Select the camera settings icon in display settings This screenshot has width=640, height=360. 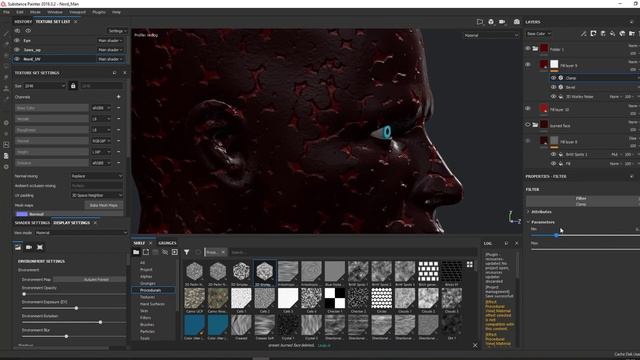point(29,247)
